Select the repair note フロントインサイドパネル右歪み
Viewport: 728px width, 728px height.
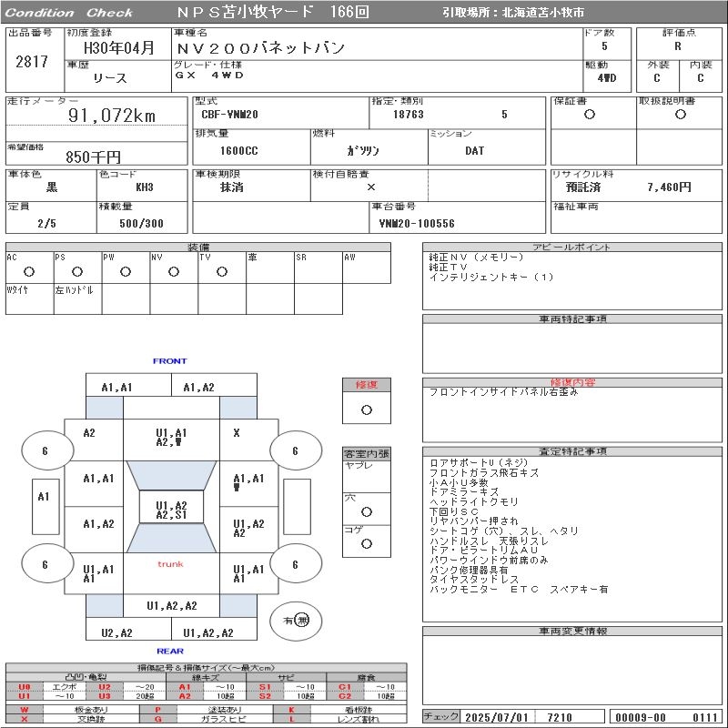pos(504,392)
